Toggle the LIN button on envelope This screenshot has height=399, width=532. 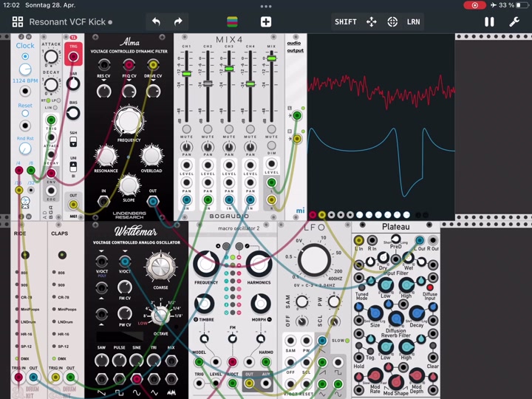(x=55, y=108)
